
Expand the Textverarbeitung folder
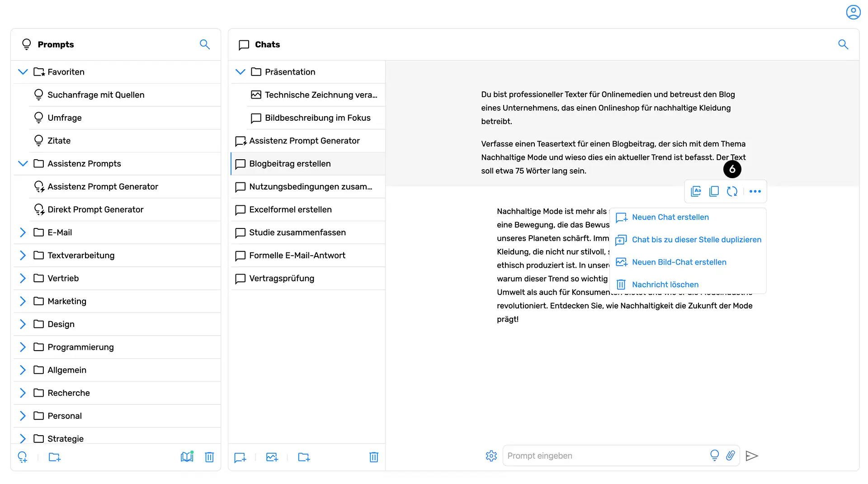[23, 256]
